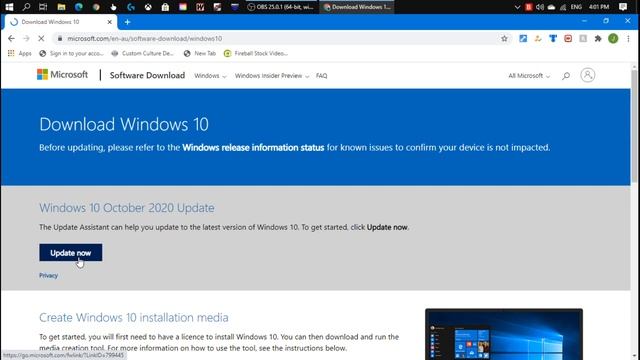Open the Privacy link
Screen dimensions: 640x360
[49, 276]
